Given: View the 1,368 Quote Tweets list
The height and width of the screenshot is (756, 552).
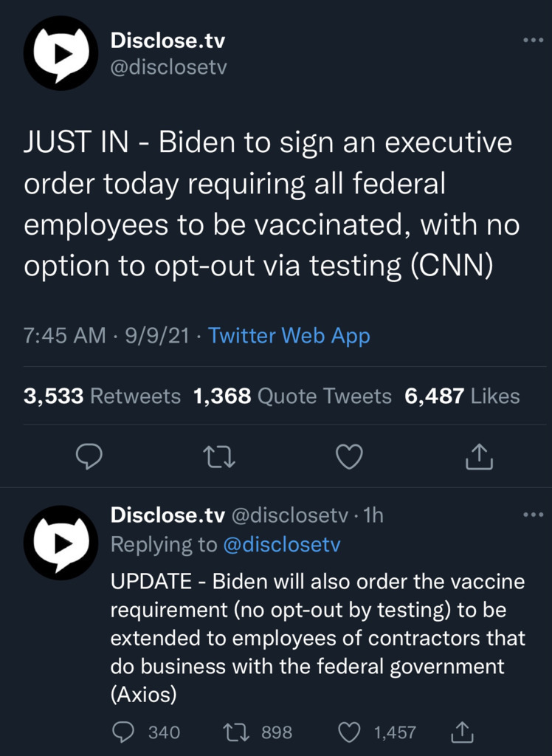Looking at the screenshot, I should coord(292,396).
